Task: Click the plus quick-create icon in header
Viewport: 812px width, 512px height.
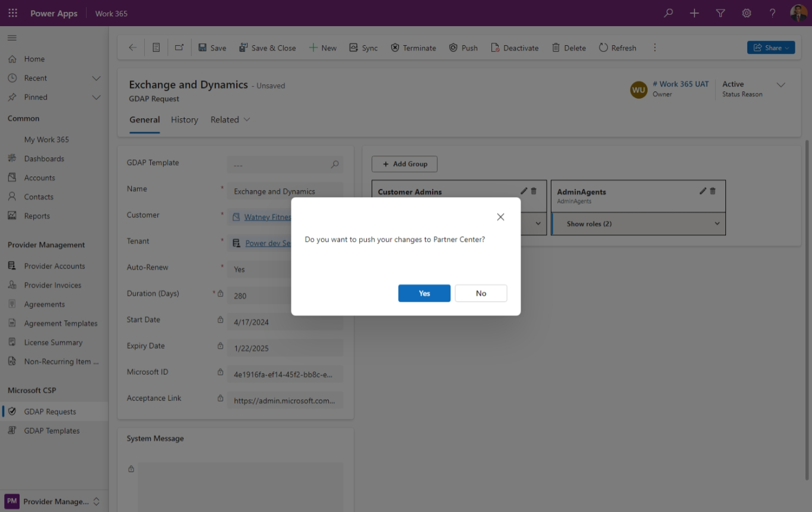Action: [x=694, y=13]
